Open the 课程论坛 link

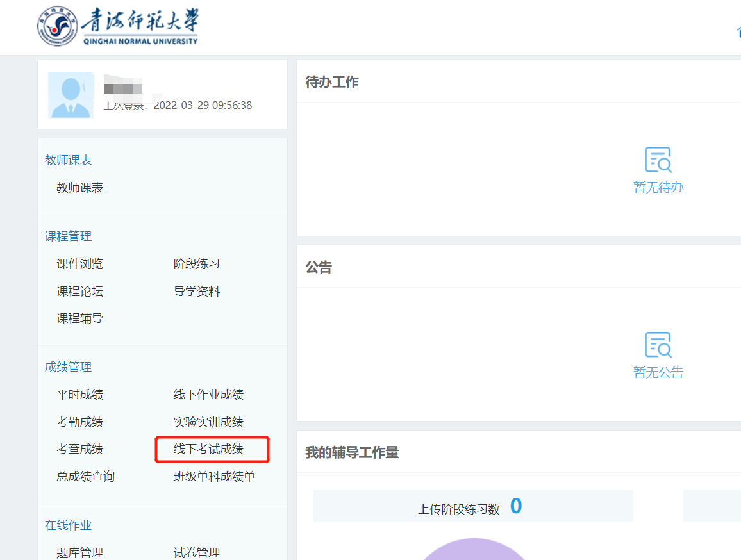point(79,292)
